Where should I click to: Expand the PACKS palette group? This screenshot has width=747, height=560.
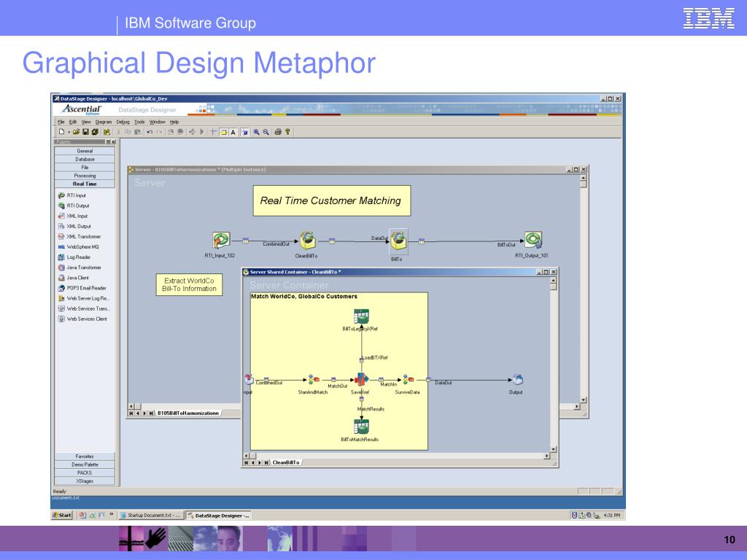85,472
